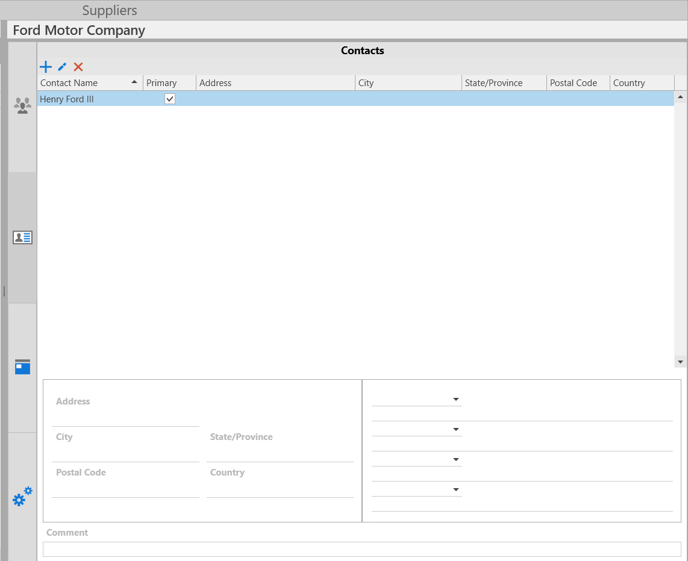
Task: Select the contact card sidebar icon
Action: tap(22, 237)
